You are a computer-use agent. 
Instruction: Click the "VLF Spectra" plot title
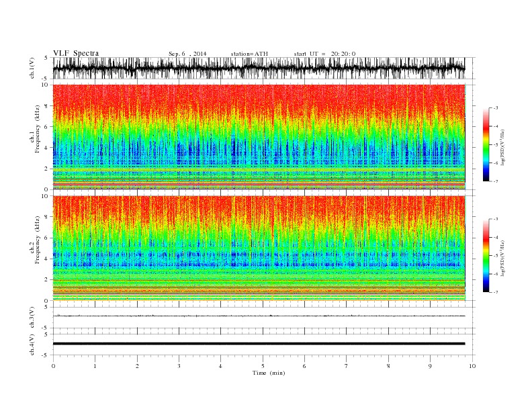pos(76,53)
